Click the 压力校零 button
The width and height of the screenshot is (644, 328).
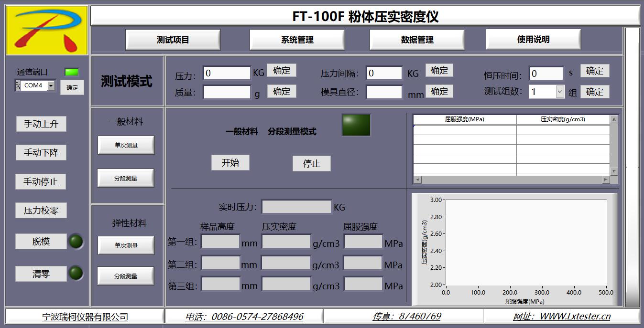(41, 211)
